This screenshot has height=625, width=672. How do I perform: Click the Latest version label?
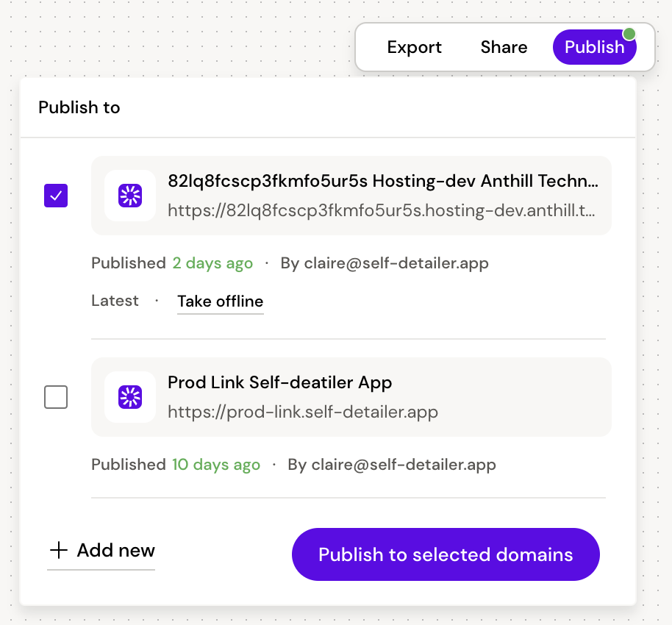pyautogui.click(x=115, y=301)
